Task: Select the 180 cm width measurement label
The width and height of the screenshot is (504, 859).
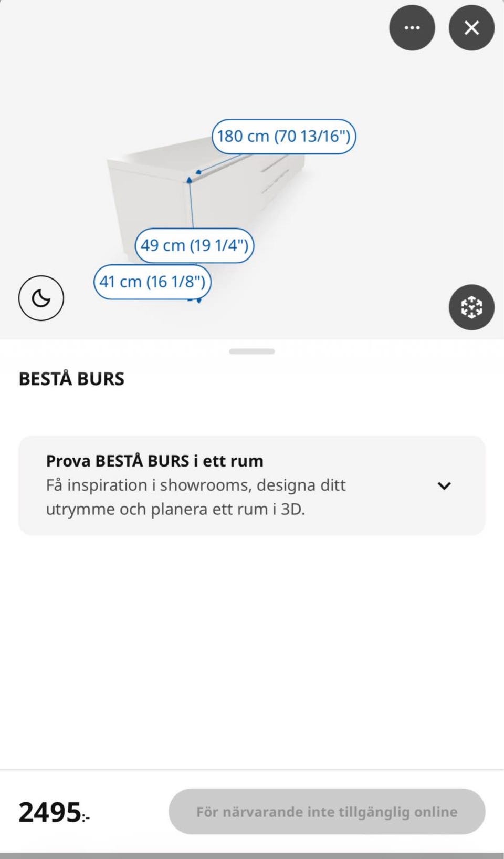Action: [x=283, y=137]
